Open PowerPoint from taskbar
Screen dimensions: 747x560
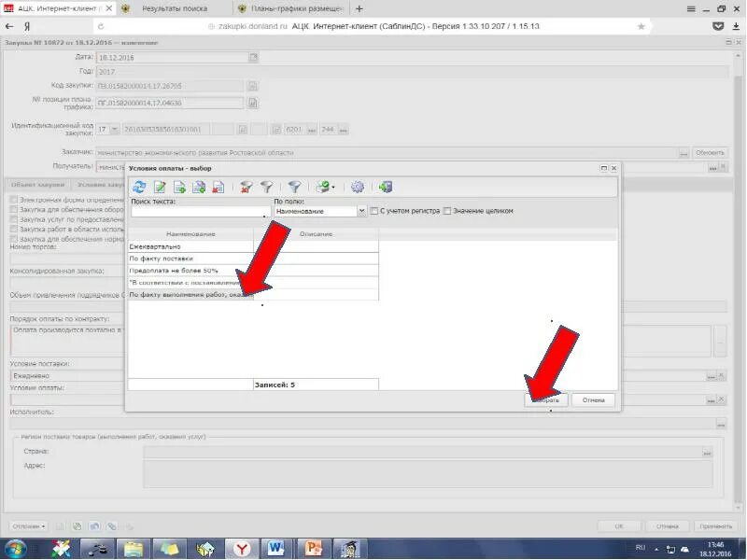point(313,549)
